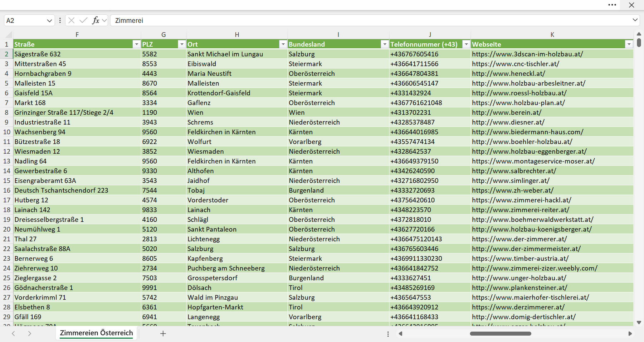Click the horizontal scrollbar thumb

(501, 333)
